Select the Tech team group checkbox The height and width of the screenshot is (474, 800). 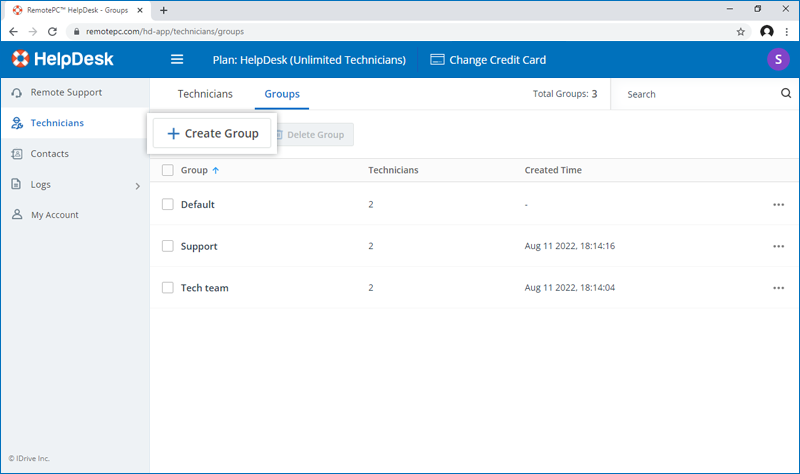(168, 288)
